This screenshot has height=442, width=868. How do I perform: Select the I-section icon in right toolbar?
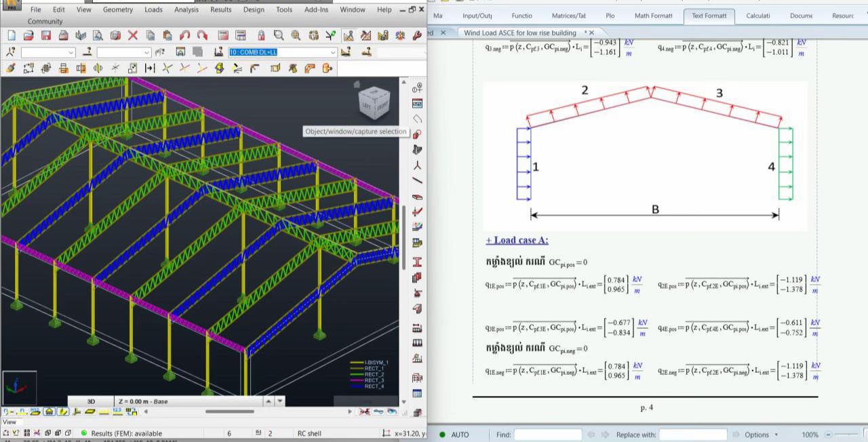tap(417, 262)
